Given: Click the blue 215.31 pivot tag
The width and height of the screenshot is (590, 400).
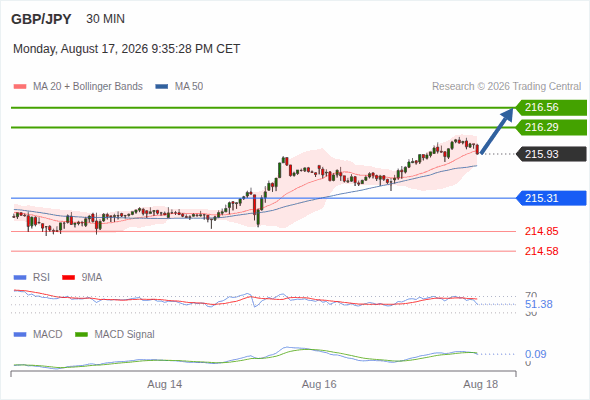Looking at the screenshot, I should point(551,198).
